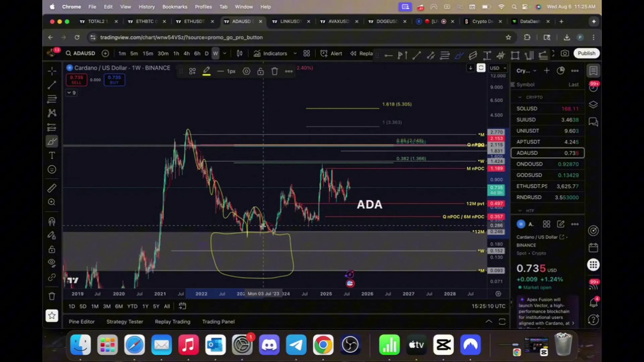Take a chart snapshot with camera
This screenshot has height=362, width=644.
coord(565,53)
